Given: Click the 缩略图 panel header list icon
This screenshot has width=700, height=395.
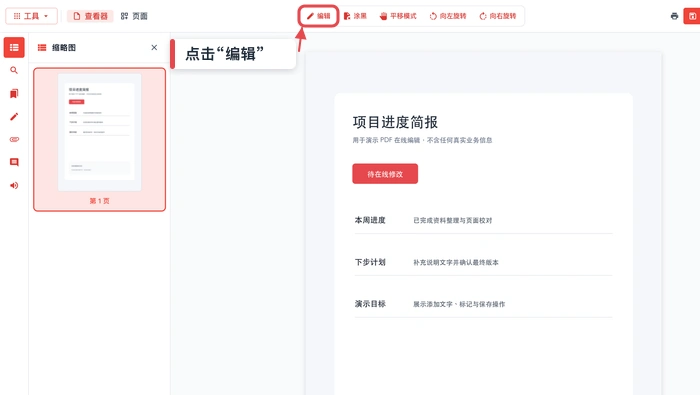Looking at the screenshot, I should click(42, 47).
